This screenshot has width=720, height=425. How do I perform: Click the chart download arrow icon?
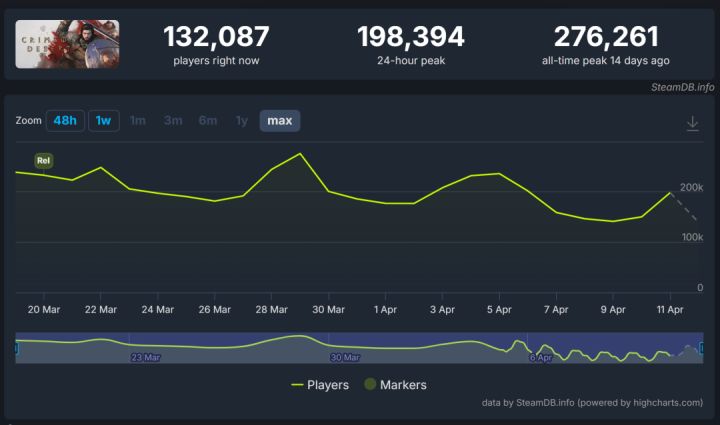tap(692, 123)
